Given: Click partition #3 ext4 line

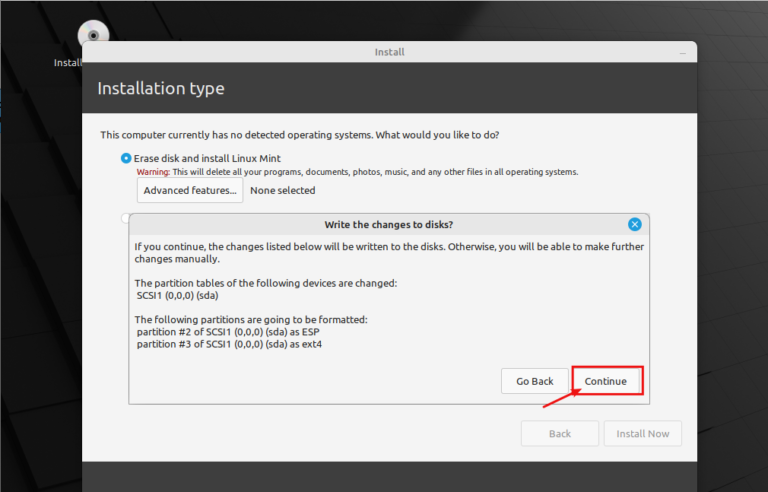Looking at the screenshot, I should point(229,344).
